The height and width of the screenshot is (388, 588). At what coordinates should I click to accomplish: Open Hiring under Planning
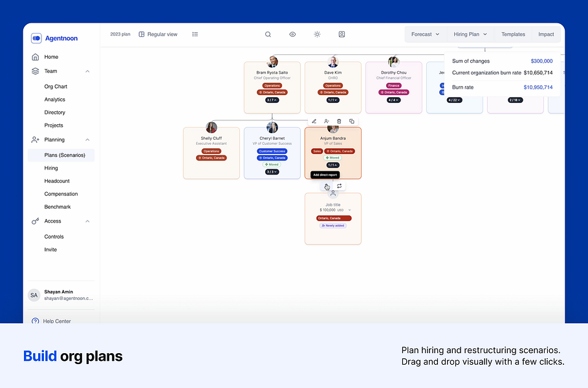point(51,168)
